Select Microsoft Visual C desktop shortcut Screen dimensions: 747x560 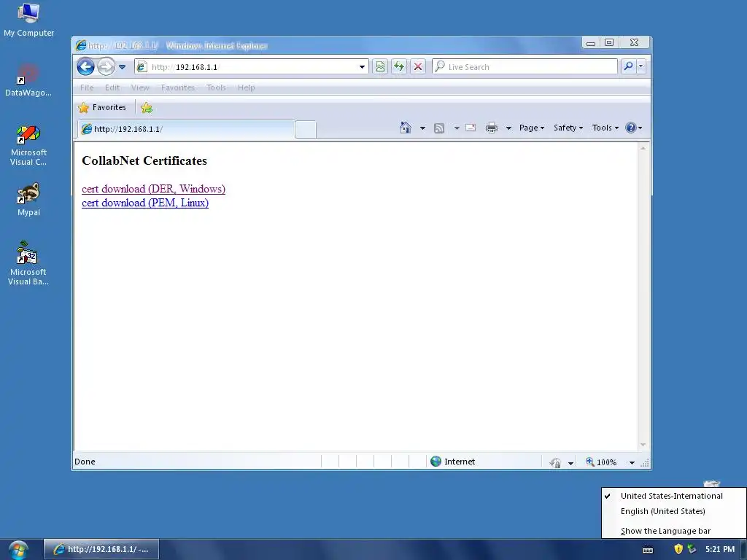[x=28, y=145]
